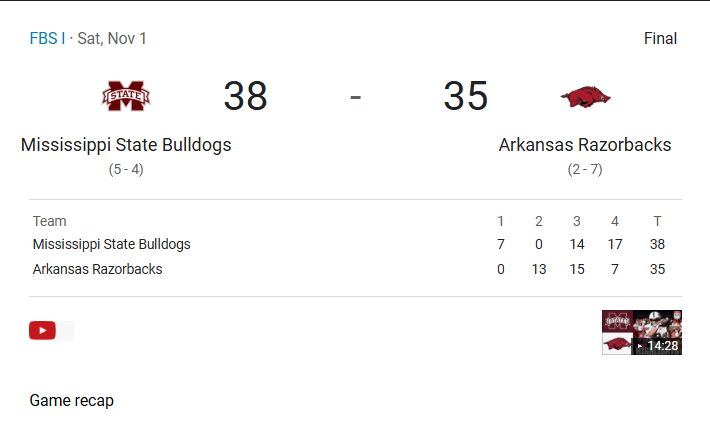
Task: Click the Game recap heading
Action: coord(72,401)
